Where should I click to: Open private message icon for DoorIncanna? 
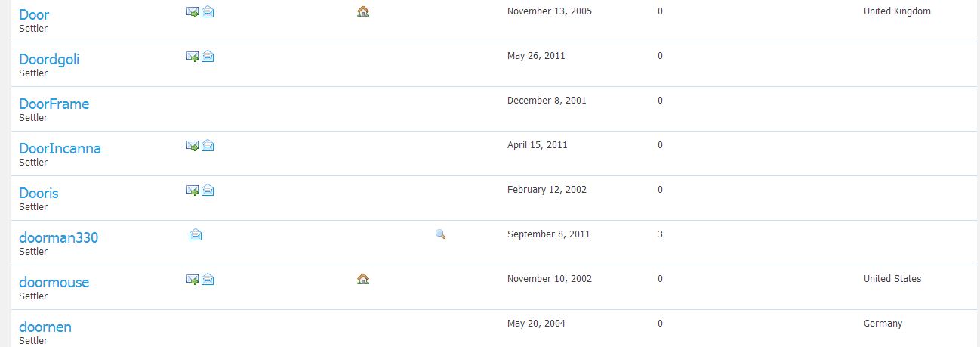pos(208,145)
